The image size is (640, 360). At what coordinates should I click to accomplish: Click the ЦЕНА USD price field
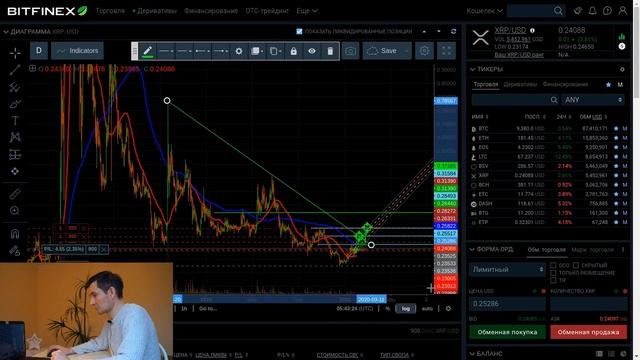pos(507,304)
